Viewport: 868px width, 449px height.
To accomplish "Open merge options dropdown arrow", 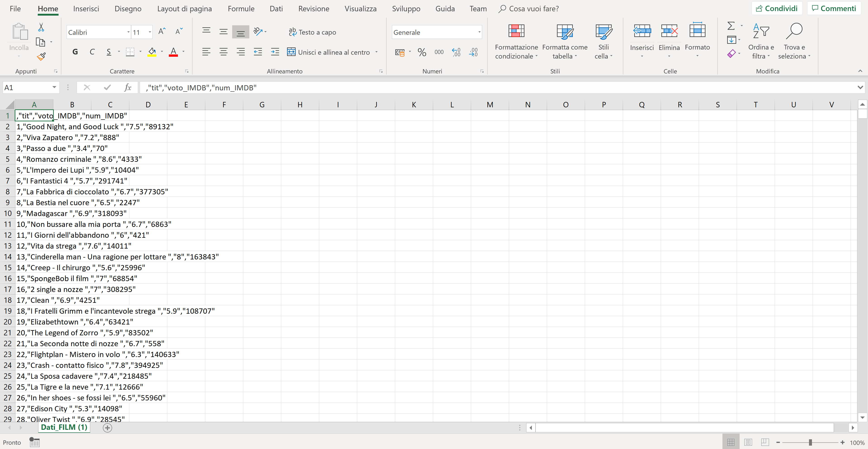I will tap(376, 52).
